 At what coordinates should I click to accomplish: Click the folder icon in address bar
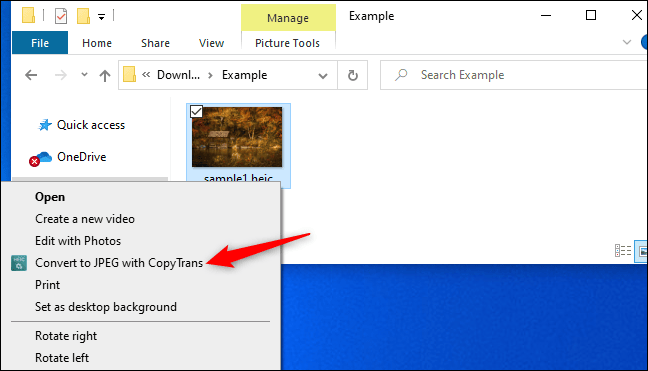pyautogui.click(x=129, y=75)
